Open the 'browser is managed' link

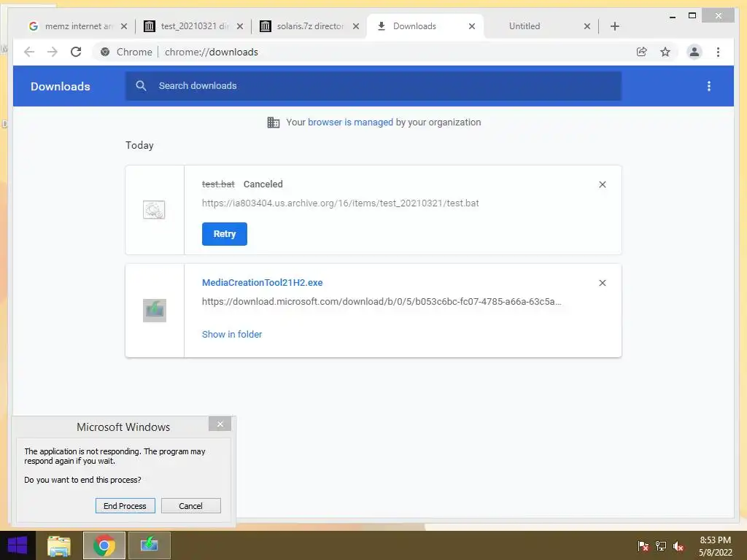pyautogui.click(x=351, y=122)
